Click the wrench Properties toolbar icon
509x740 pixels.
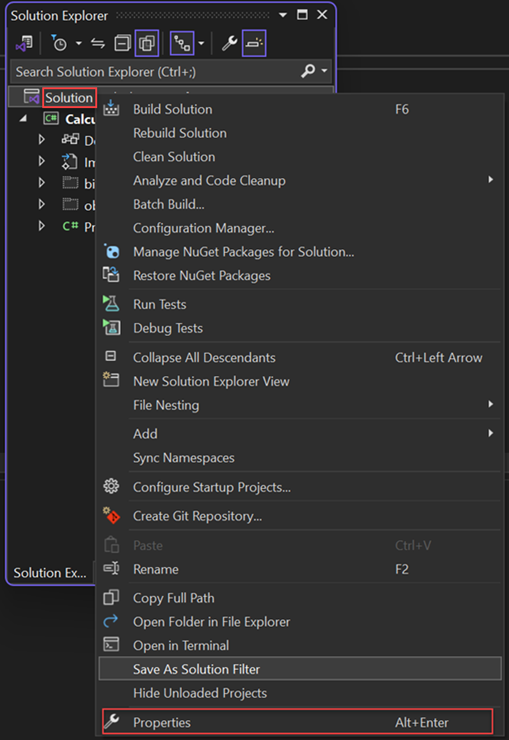click(230, 43)
